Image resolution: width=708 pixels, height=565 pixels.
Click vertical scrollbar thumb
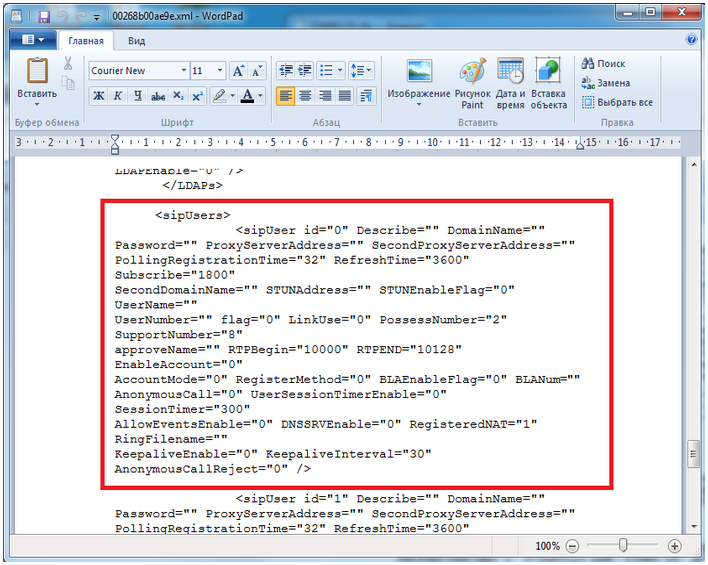click(x=693, y=454)
